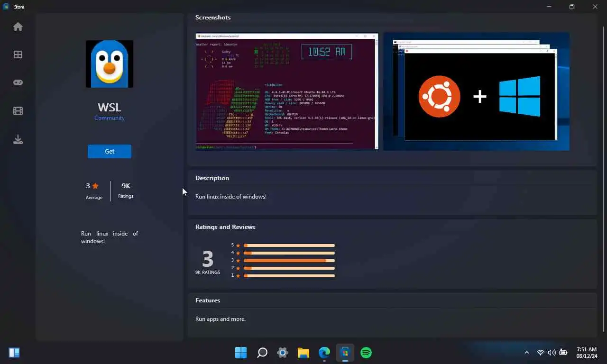The height and width of the screenshot is (364, 607).
Task: Open the Windows Start menu
Action: pyautogui.click(x=241, y=353)
